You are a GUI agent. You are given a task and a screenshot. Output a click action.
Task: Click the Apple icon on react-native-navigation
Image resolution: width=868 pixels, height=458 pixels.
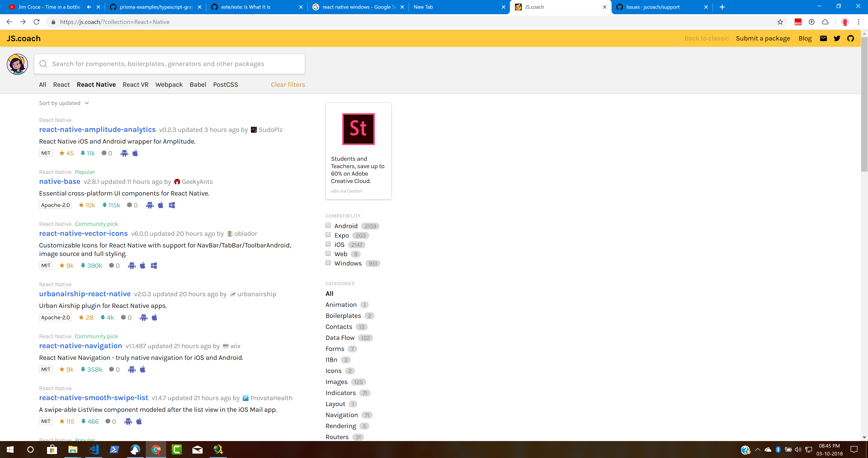[x=143, y=369]
